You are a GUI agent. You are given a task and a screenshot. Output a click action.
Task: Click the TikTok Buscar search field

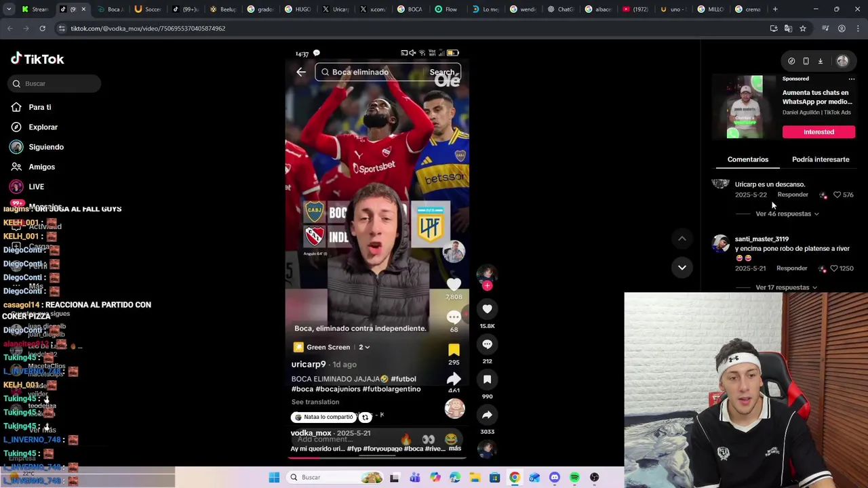point(54,83)
